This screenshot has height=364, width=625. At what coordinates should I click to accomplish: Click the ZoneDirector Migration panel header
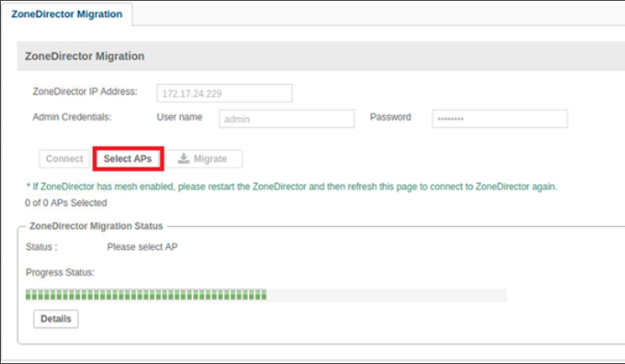83,56
